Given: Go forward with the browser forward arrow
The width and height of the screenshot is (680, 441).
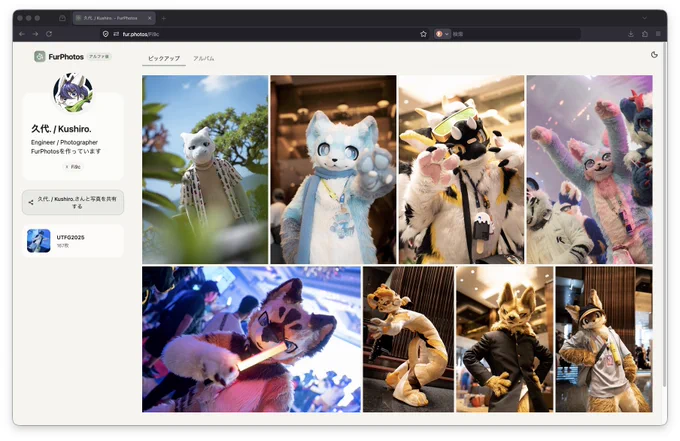Looking at the screenshot, I should coord(35,34).
